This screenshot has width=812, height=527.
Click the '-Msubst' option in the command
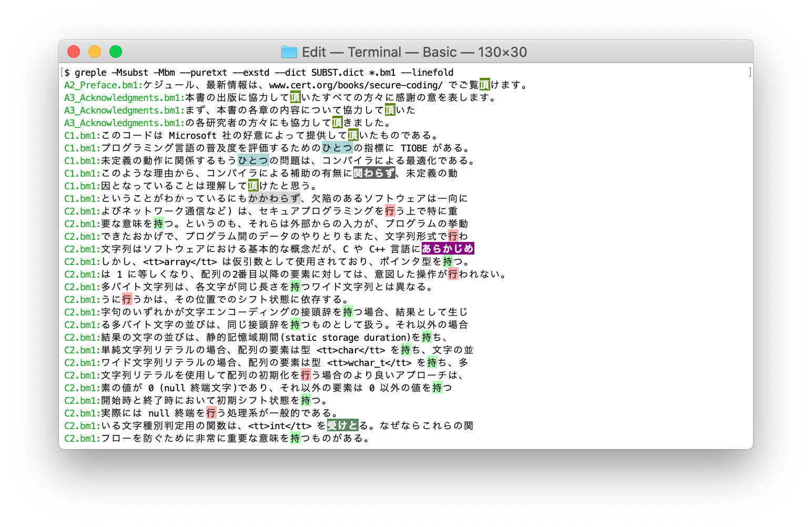(x=130, y=73)
